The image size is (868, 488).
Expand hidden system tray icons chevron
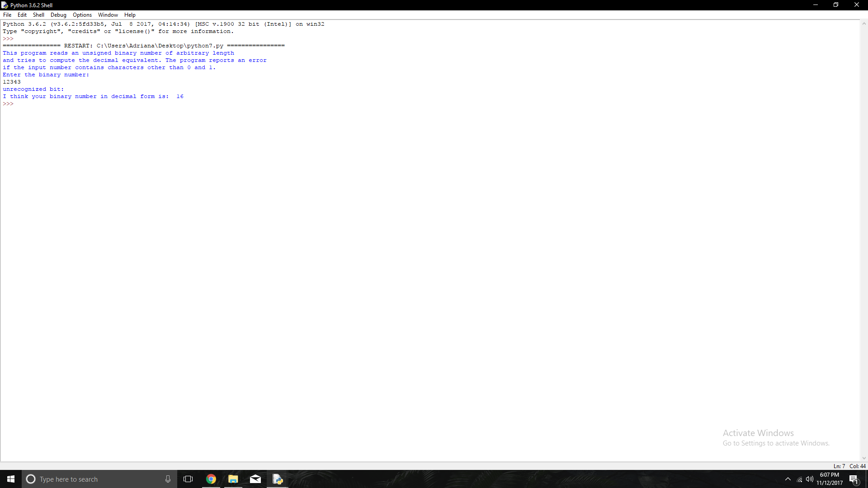click(788, 479)
